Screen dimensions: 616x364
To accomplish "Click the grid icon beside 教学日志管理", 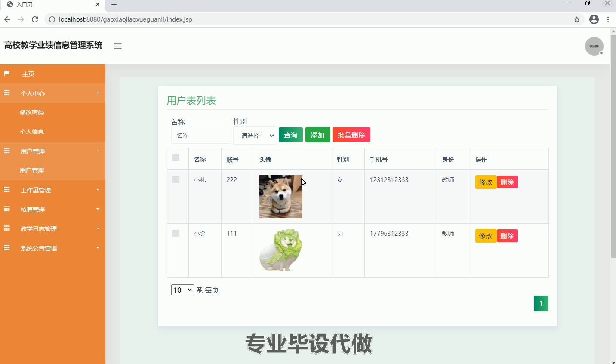I will click(x=7, y=228).
